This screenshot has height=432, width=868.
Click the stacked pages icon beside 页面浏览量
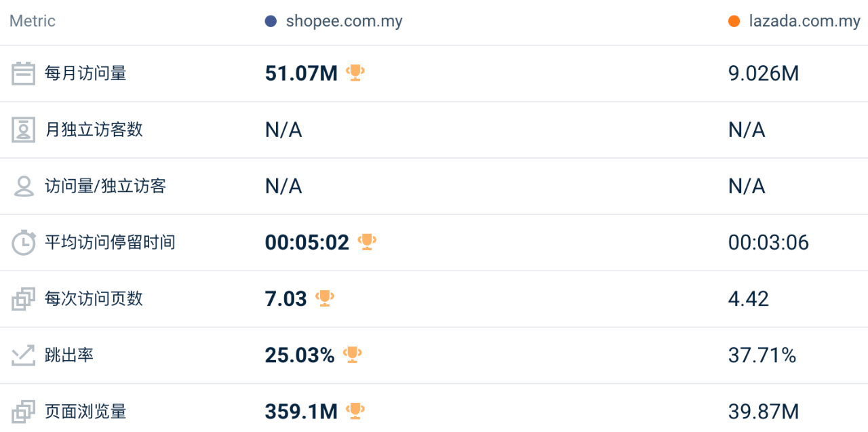point(23,411)
